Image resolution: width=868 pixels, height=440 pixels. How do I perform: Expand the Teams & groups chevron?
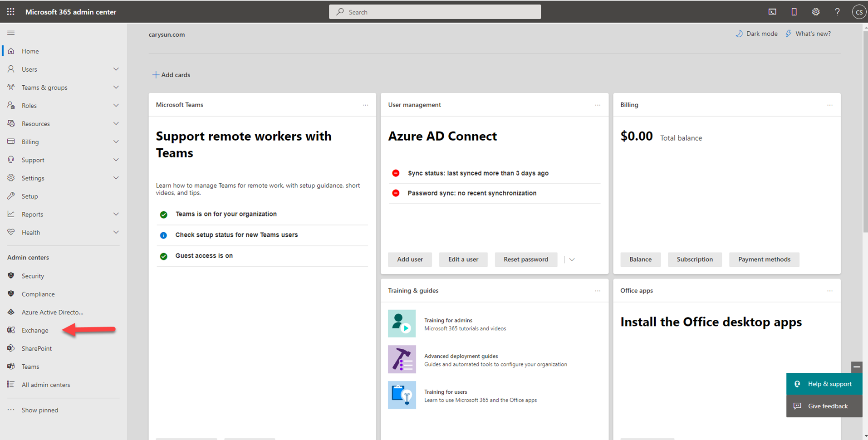116,87
